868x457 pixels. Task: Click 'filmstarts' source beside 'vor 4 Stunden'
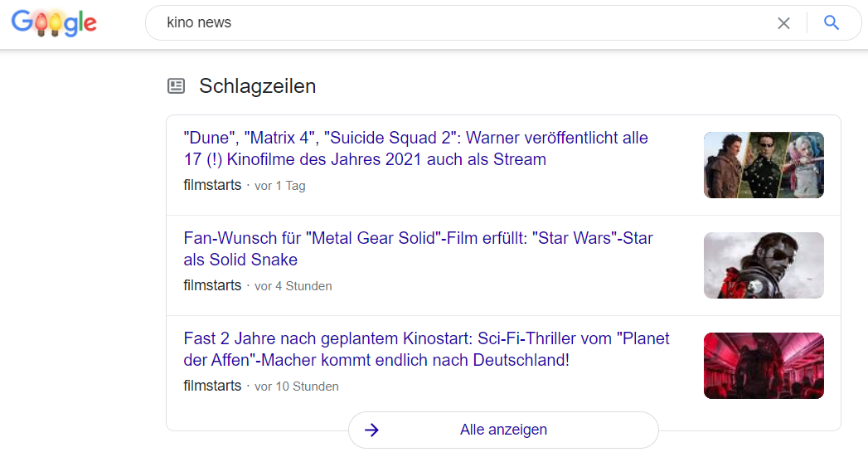pos(212,285)
